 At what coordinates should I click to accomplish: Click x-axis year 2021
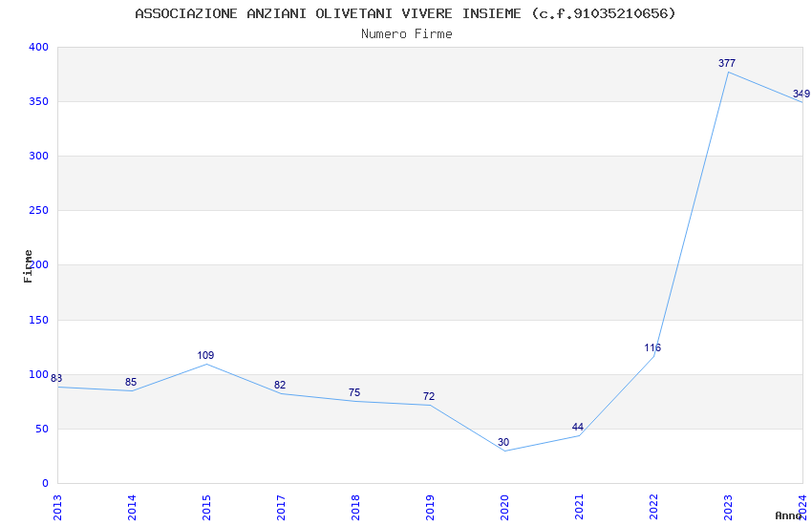point(580,508)
